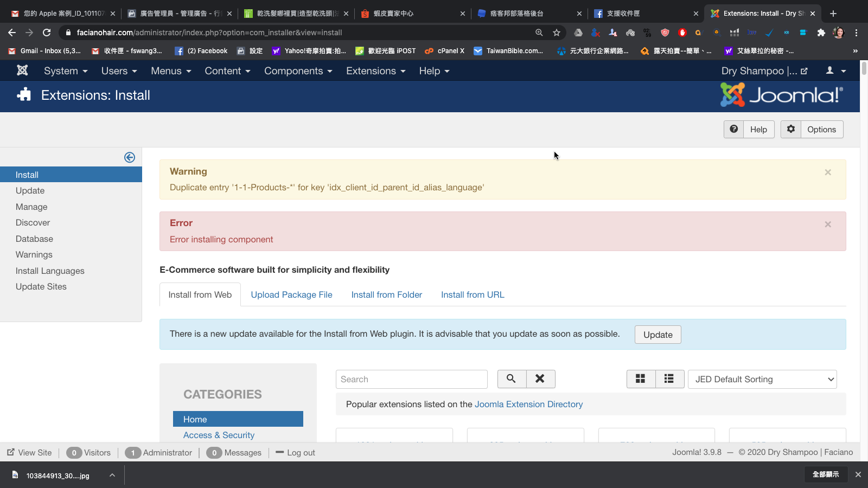
Task: Open the Help dropdown menu
Action: 434,71
